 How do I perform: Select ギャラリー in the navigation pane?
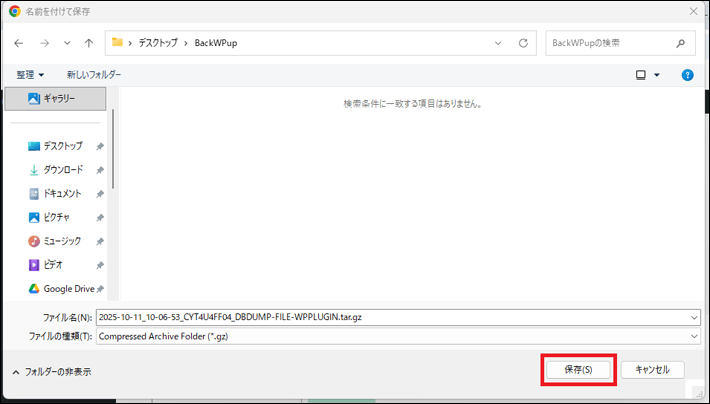(58, 98)
